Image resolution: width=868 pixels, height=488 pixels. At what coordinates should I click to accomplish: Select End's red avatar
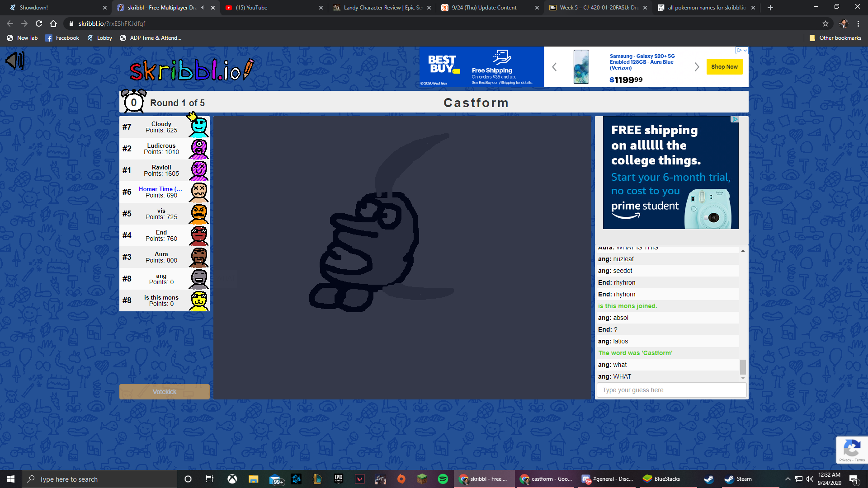tap(198, 235)
